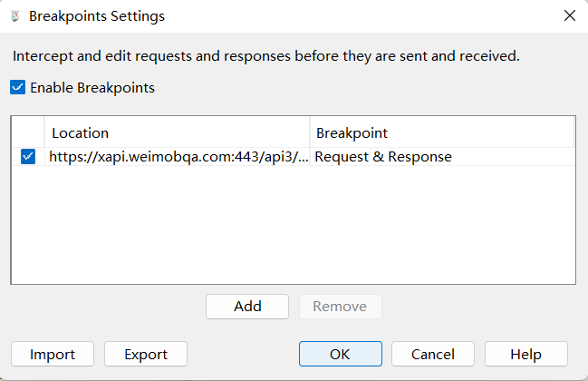Sort by the Location column header
588x381 pixels.
[x=177, y=133]
